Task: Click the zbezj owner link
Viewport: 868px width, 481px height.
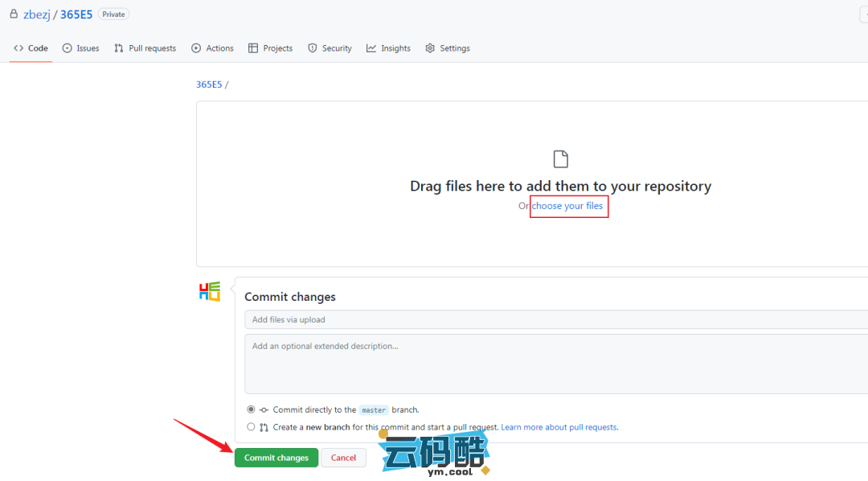Action: [x=37, y=14]
